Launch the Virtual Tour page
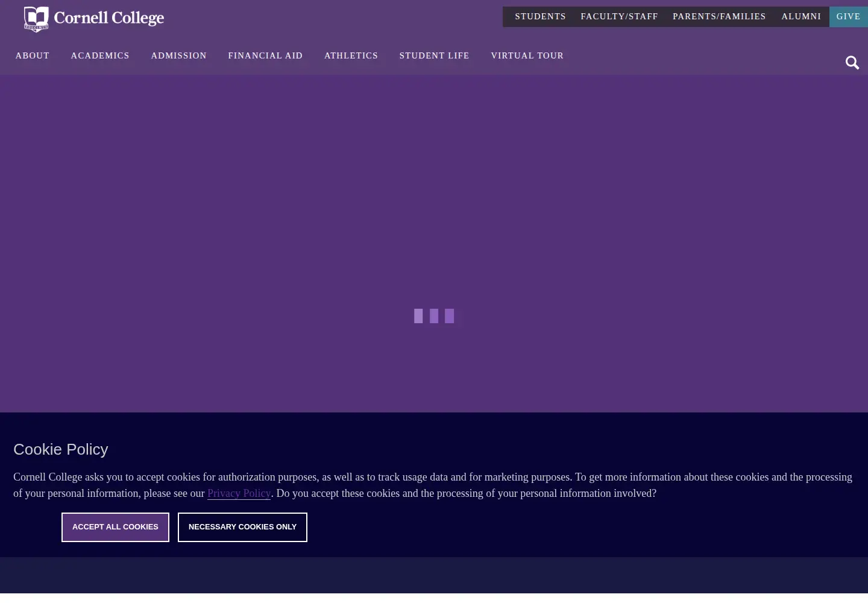Viewport: 868px width, 603px height. point(527,55)
